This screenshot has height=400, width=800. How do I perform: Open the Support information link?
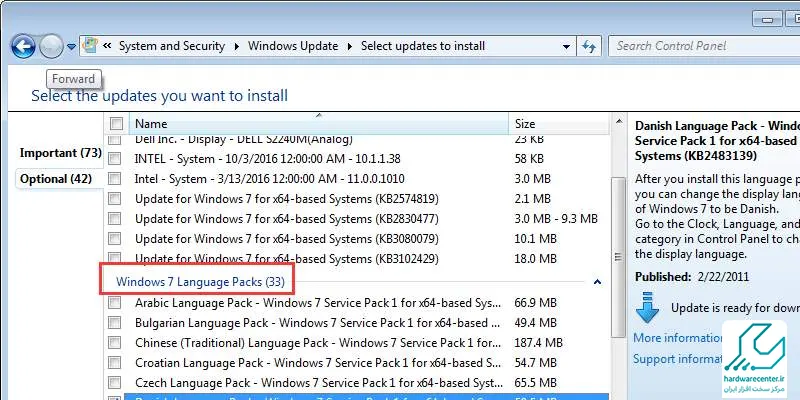[679, 359]
